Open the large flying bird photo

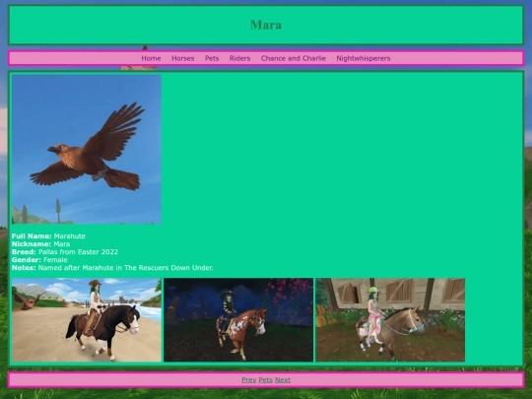(87, 150)
